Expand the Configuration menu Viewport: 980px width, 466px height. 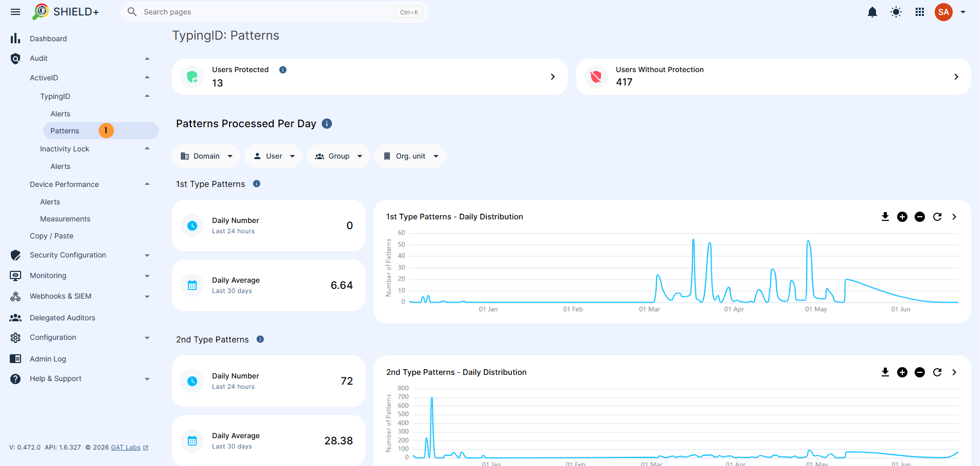coord(147,338)
